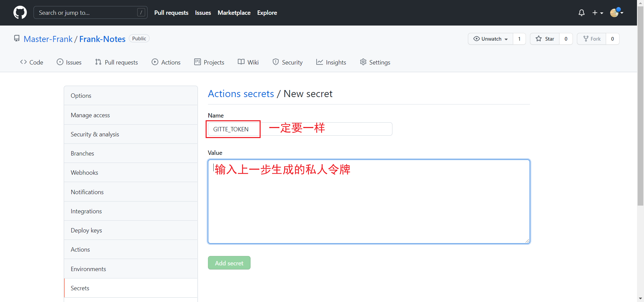Select Environments in sidebar

point(131,269)
